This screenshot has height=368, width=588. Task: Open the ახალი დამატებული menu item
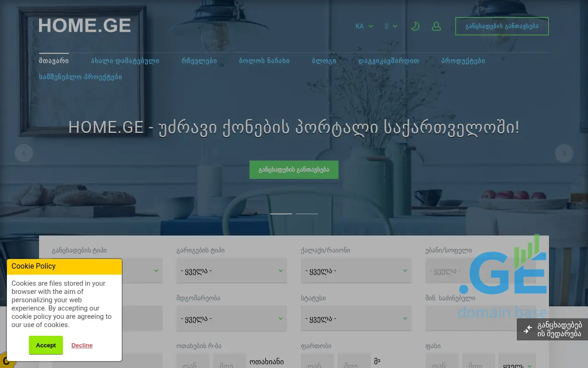(125, 61)
